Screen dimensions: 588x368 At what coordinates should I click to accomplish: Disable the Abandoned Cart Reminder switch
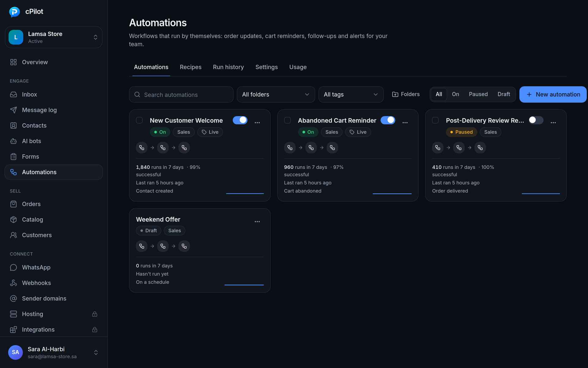[x=388, y=120]
